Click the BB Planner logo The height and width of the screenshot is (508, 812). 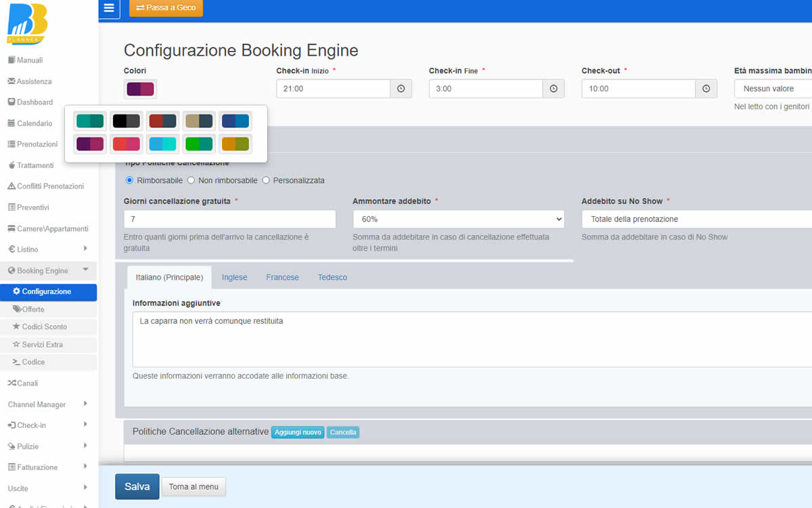point(27,26)
